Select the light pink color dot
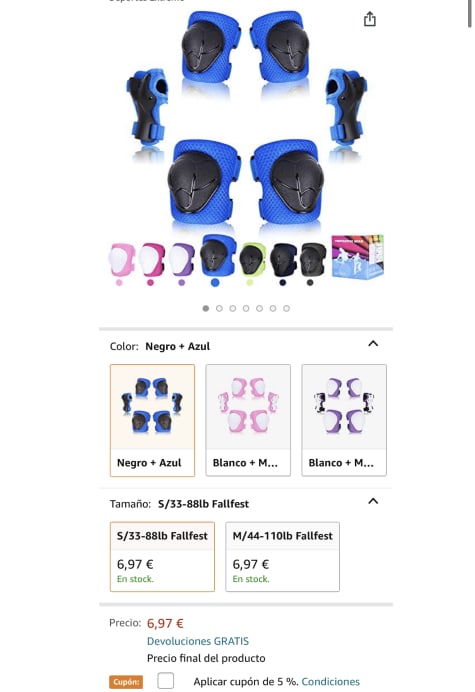This screenshot has height=692, width=475. [x=119, y=282]
